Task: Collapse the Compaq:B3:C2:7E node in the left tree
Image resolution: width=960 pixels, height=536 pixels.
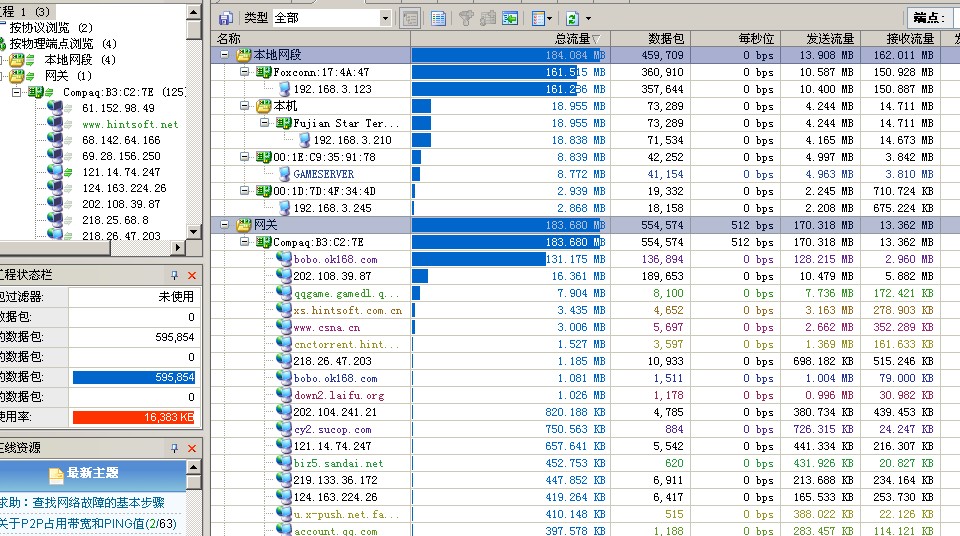Action: (x=17, y=92)
